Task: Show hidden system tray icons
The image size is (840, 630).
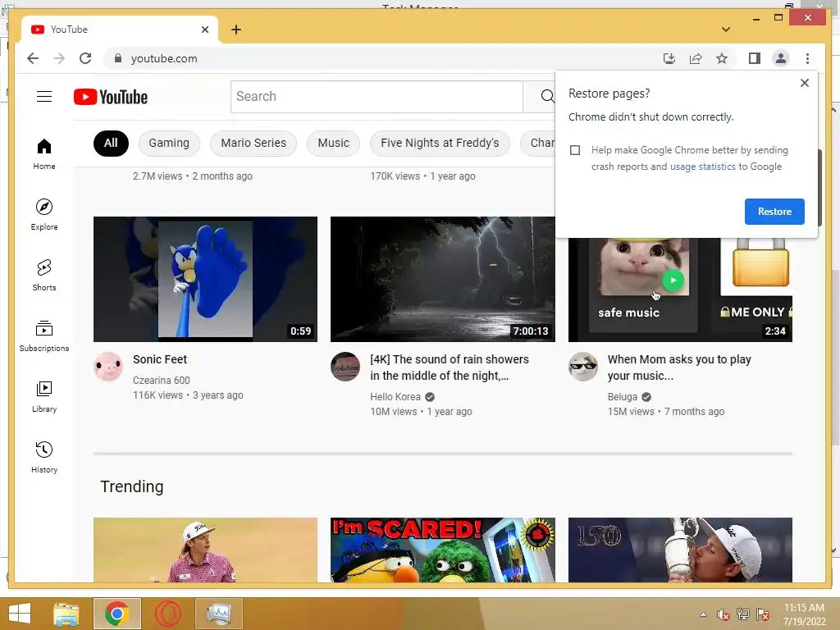Action: click(703, 614)
